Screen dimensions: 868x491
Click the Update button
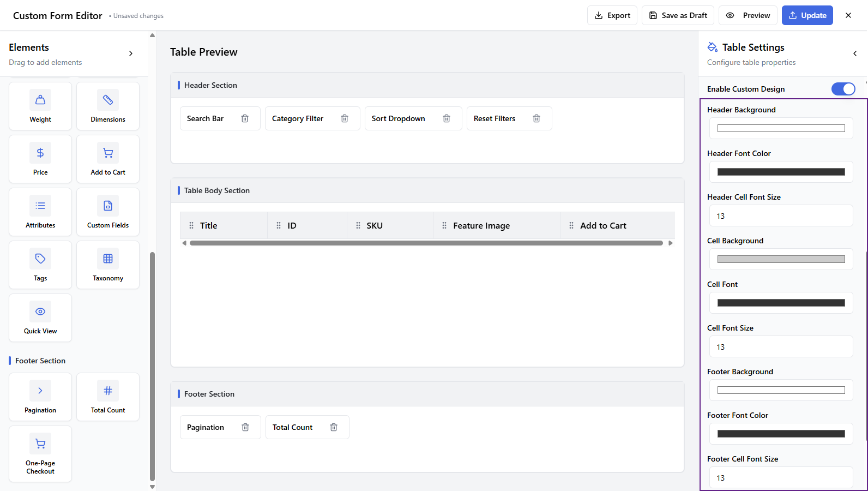(x=807, y=15)
